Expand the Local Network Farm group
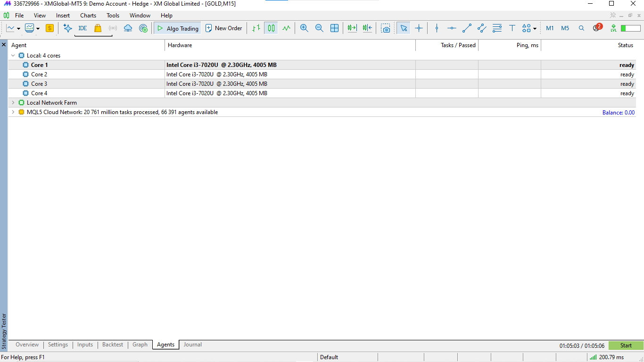 tap(13, 103)
